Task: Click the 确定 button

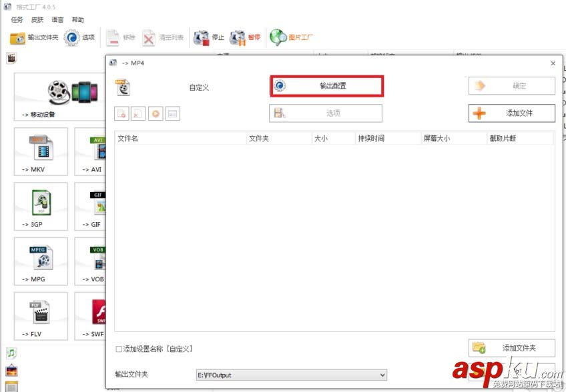Action: (512, 86)
